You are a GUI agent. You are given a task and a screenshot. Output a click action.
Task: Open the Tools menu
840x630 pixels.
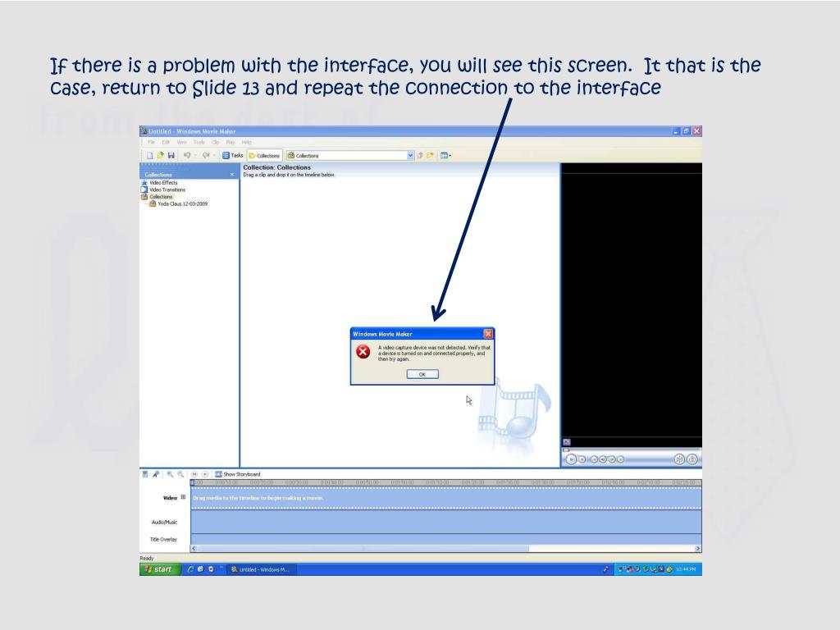pyautogui.click(x=199, y=143)
